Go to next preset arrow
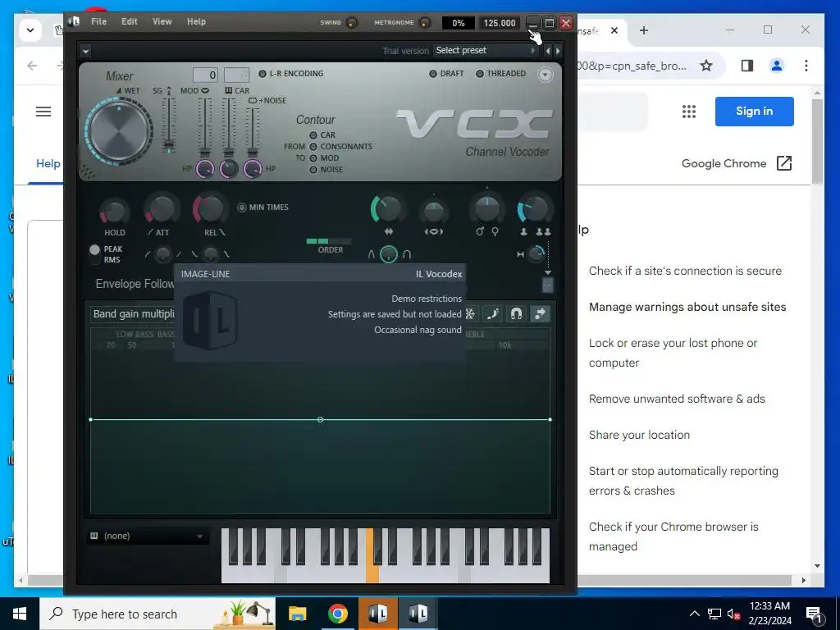 point(558,51)
